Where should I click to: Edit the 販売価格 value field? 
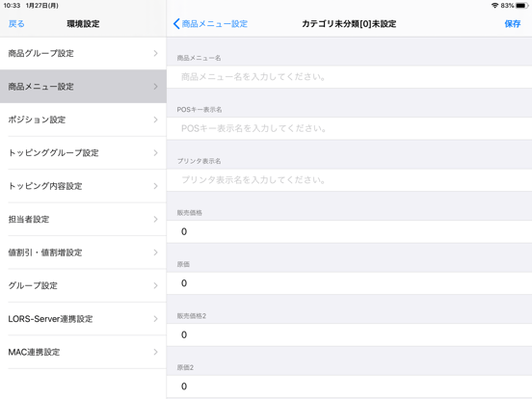(349, 231)
